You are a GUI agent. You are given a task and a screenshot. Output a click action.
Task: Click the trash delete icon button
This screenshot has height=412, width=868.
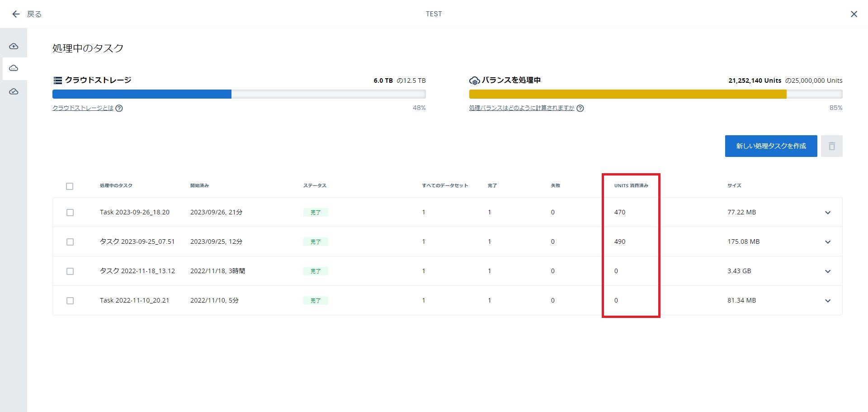click(x=831, y=146)
